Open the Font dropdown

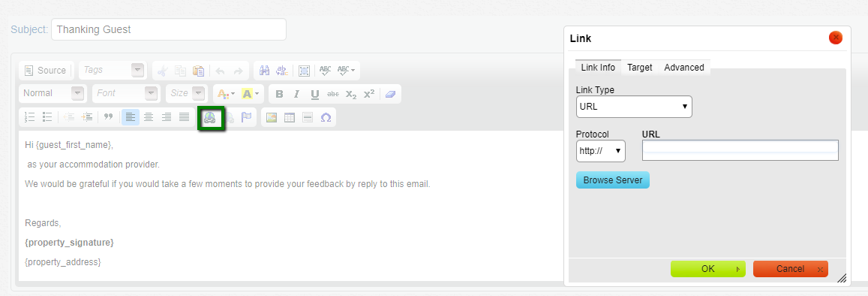[x=126, y=94]
